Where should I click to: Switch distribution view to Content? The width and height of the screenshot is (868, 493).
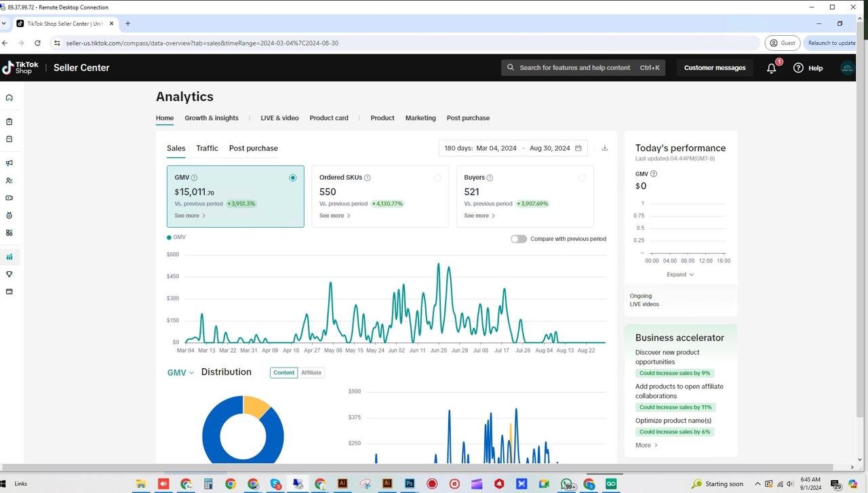coord(284,372)
